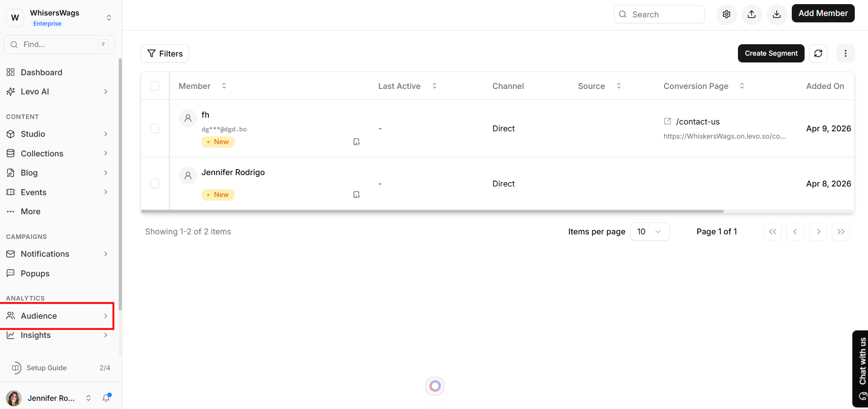The height and width of the screenshot is (409, 868).
Task: Open the settings gear icon
Action: (726, 15)
